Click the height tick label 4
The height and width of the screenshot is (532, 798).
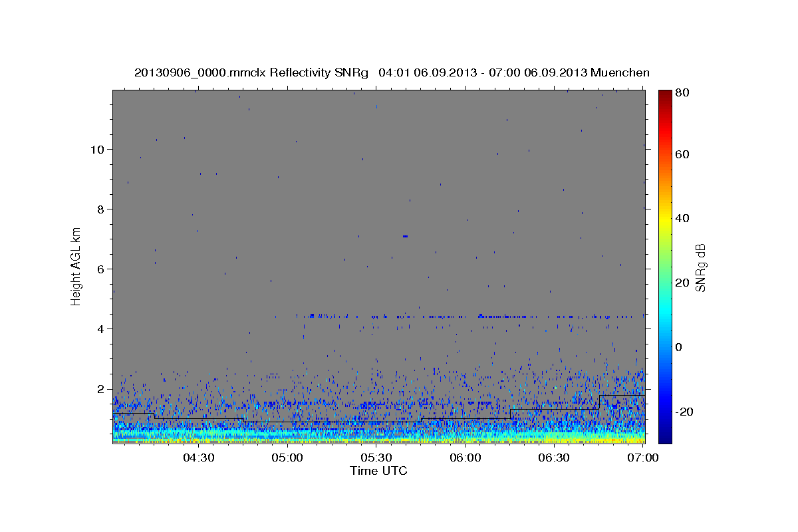click(101, 329)
